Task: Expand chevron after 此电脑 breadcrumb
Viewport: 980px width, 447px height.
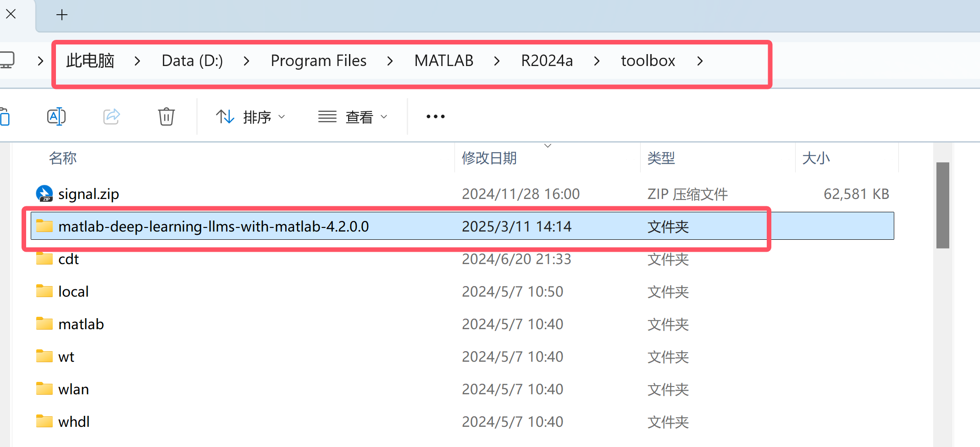Action: coord(137,61)
